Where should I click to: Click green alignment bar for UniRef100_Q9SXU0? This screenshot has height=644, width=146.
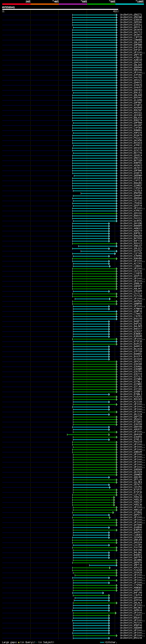(95, 213)
